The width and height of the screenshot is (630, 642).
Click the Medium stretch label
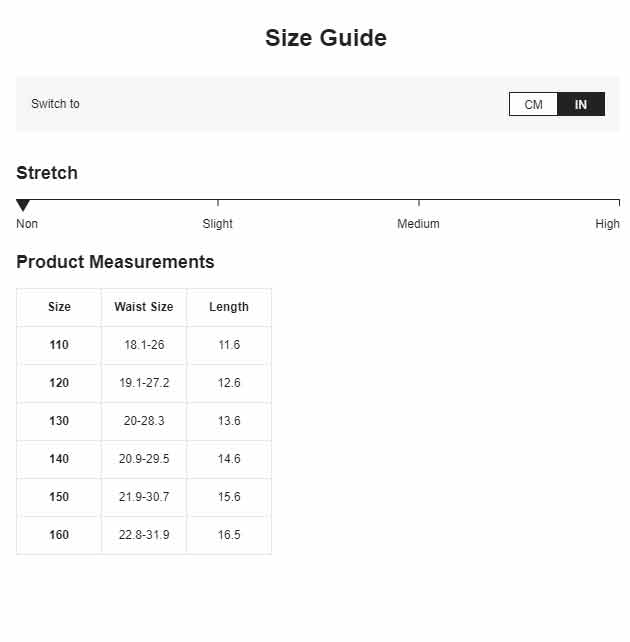tap(418, 224)
